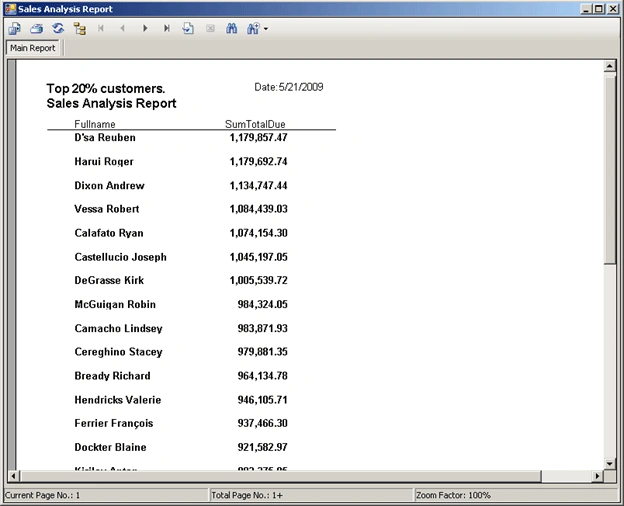624x506 pixels.
Task: Click the value 921,582.97
Action: point(263,447)
